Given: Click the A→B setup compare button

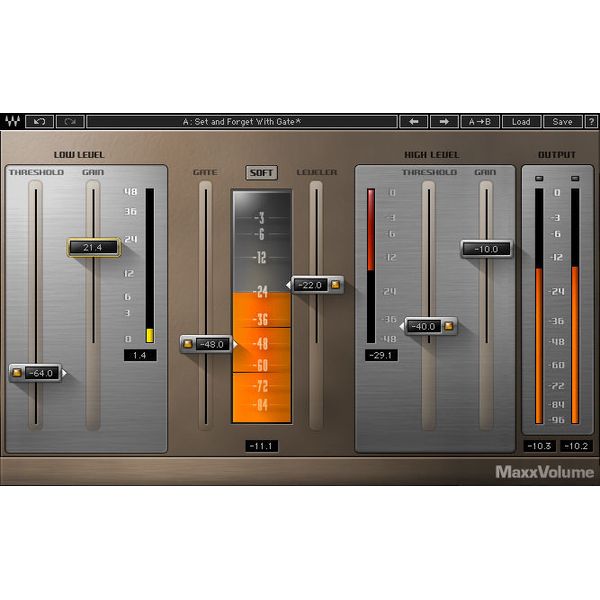Looking at the screenshot, I should (x=480, y=122).
